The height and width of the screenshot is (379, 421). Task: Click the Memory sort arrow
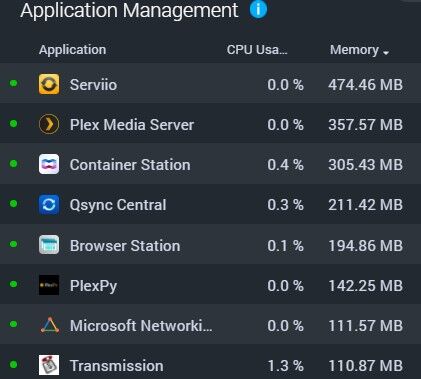[x=386, y=53]
